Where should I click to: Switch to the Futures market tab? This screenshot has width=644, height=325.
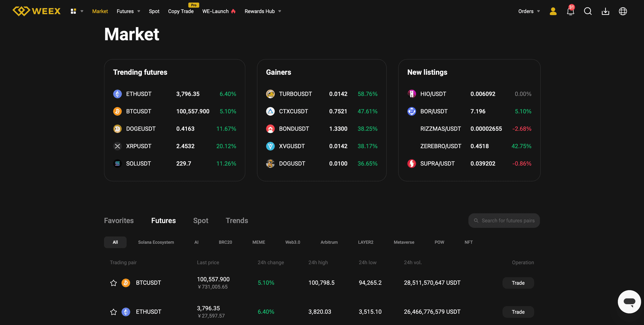[x=164, y=220]
